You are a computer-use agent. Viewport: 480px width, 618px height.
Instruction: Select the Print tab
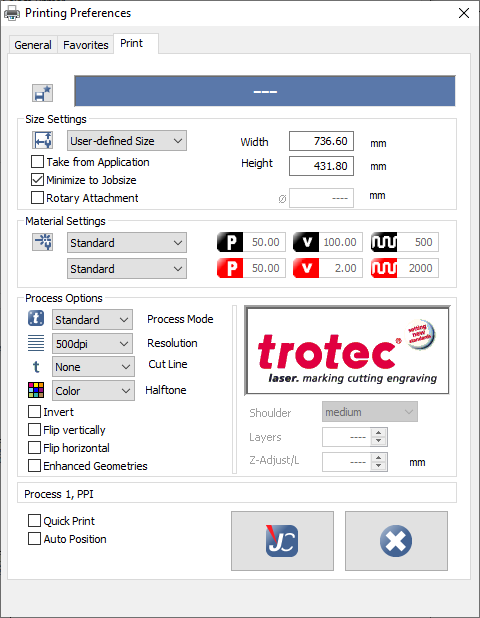click(x=136, y=43)
